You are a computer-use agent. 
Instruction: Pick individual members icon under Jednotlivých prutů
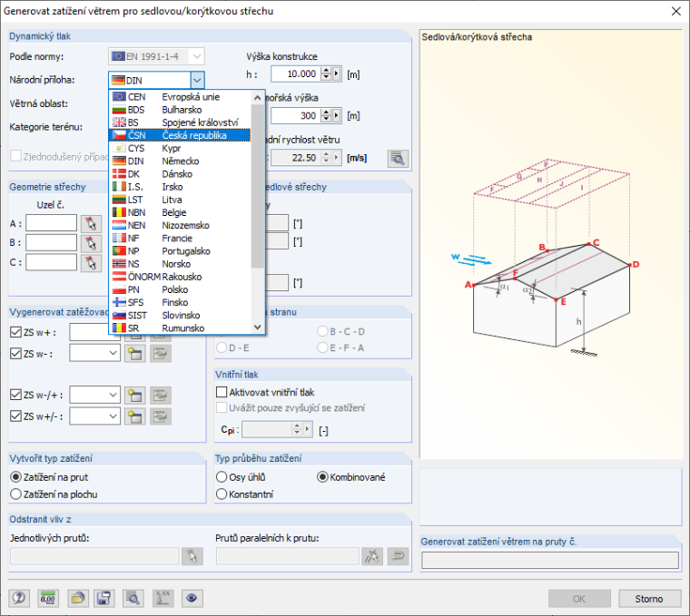pyautogui.click(x=192, y=556)
